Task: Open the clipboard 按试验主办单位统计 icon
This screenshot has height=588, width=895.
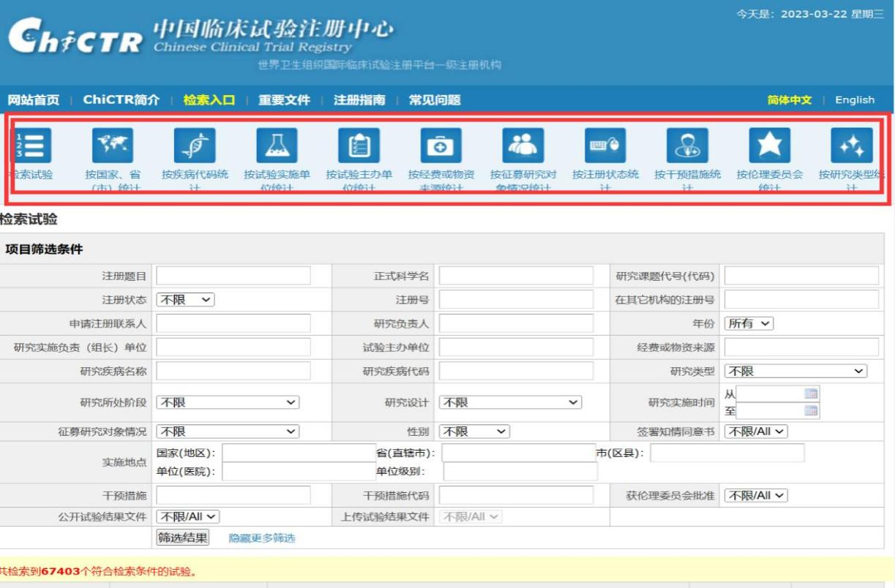Action: point(359,146)
